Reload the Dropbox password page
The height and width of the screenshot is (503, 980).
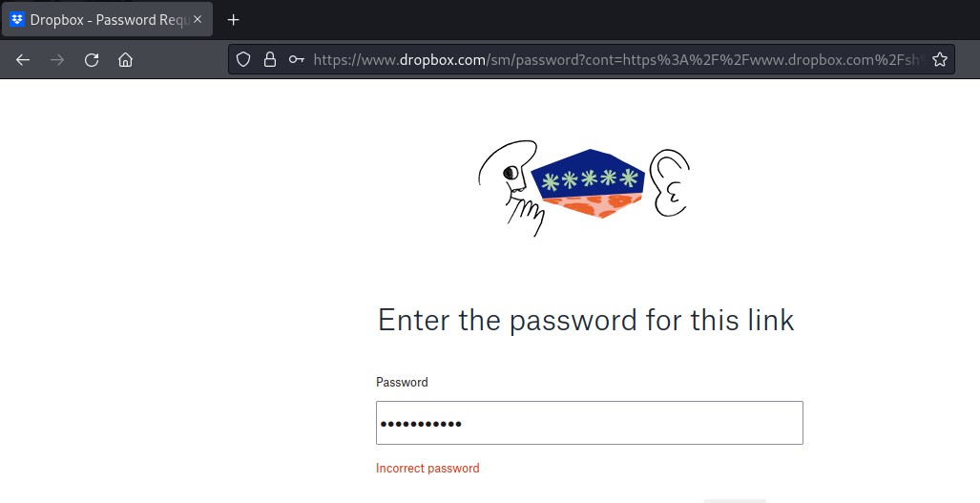92,60
